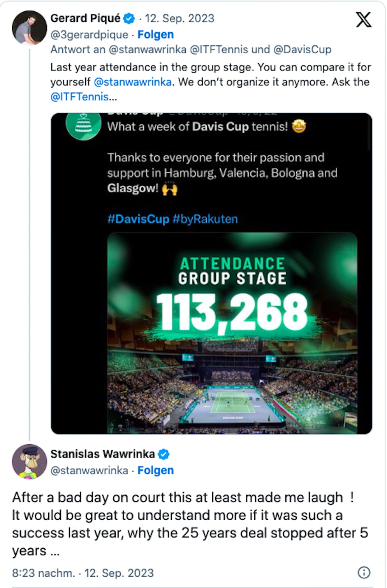Follow Stanislas Wawrinka via Folgen

click(x=156, y=470)
